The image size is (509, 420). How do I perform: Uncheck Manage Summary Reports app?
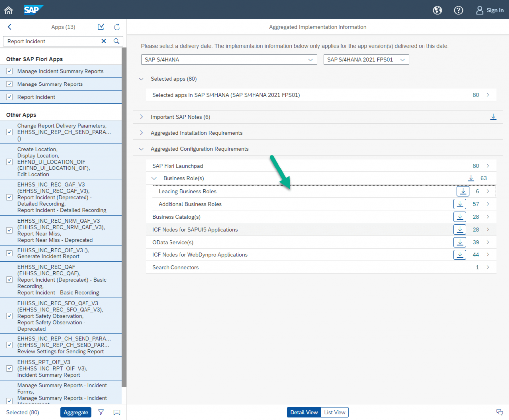point(10,84)
